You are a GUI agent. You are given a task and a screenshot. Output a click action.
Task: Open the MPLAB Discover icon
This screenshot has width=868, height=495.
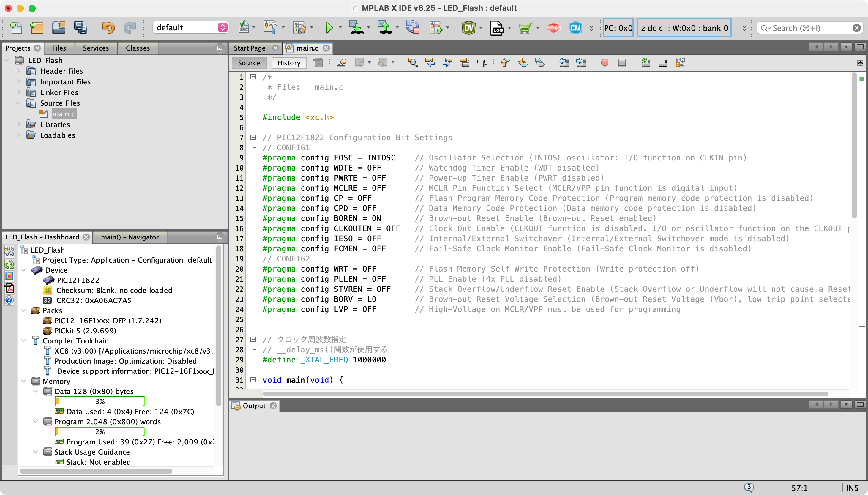[x=553, y=28]
